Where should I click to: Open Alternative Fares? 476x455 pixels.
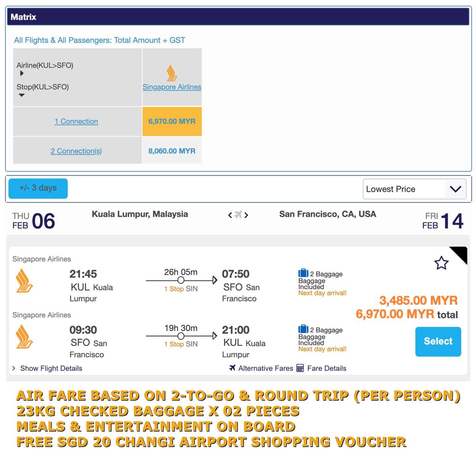click(x=266, y=368)
